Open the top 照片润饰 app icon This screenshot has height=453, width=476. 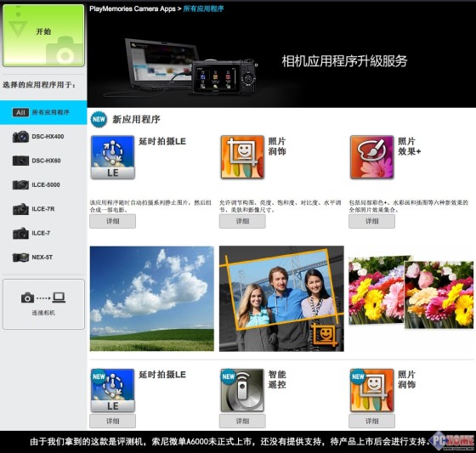(x=242, y=157)
